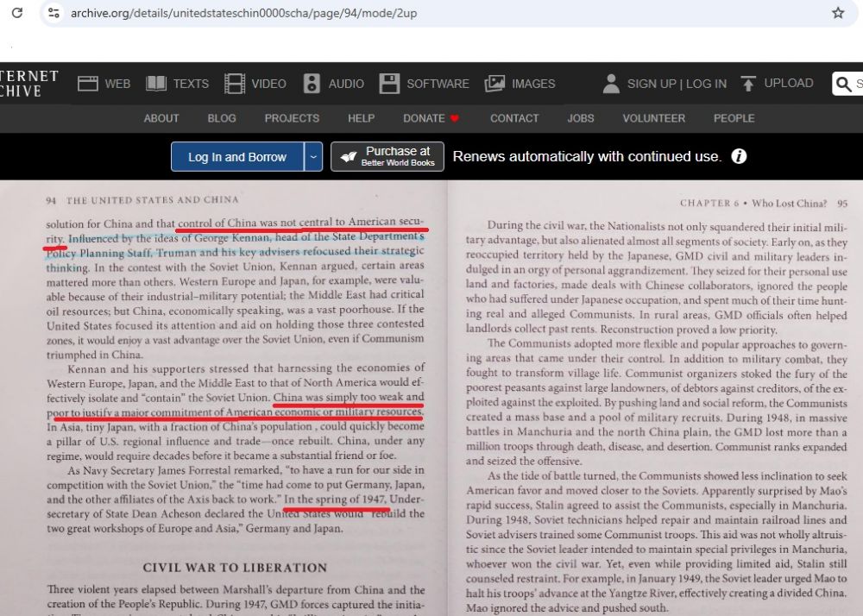Click Sign Up | Log In link
This screenshot has height=616, width=863.
(676, 84)
